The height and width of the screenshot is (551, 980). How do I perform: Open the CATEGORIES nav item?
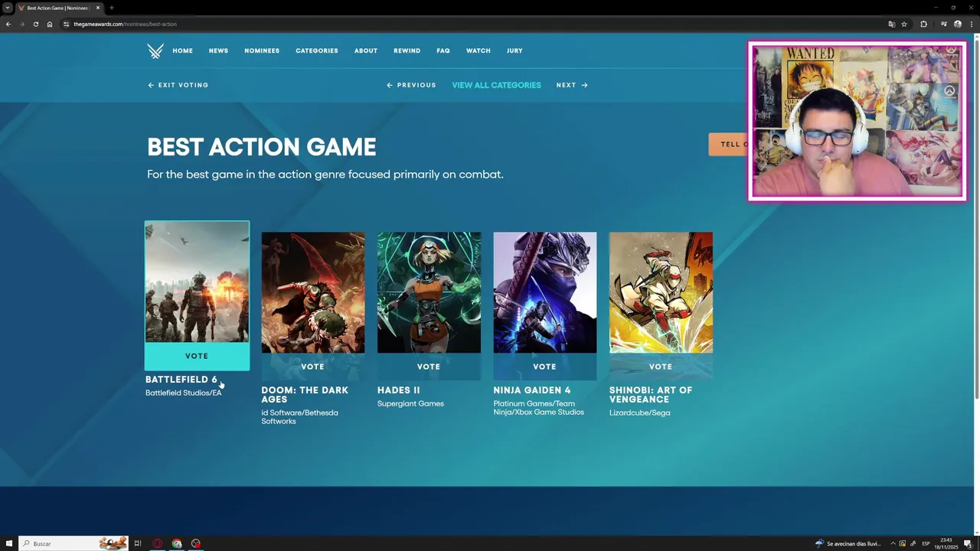pos(317,51)
